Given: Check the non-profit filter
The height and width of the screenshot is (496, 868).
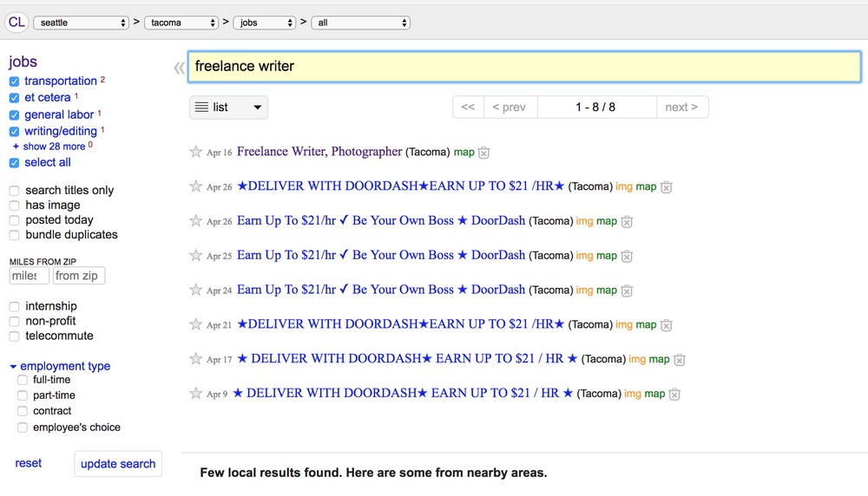Looking at the screenshot, I should click(x=15, y=321).
